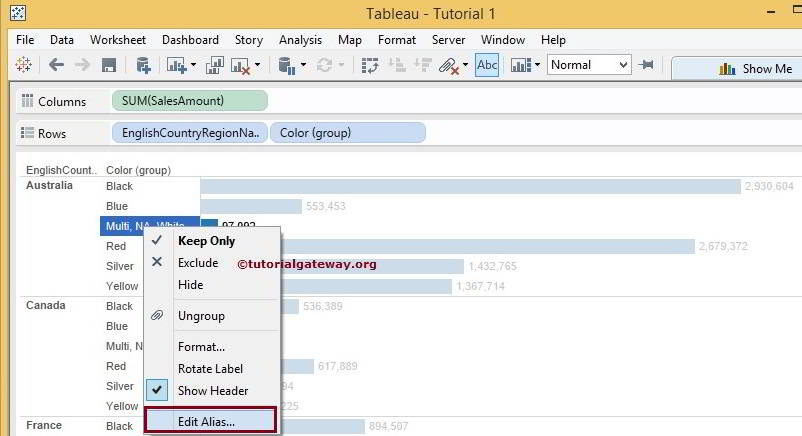This screenshot has width=802, height=436.
Task: Click the Exclude X icon
Action: click(x=157, y=261)
